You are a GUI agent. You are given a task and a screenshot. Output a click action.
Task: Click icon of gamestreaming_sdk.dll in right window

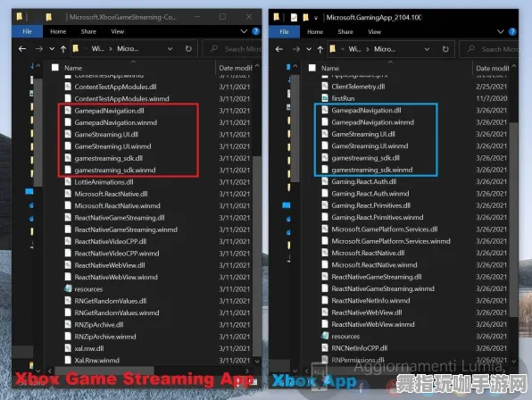pos(325,158)
